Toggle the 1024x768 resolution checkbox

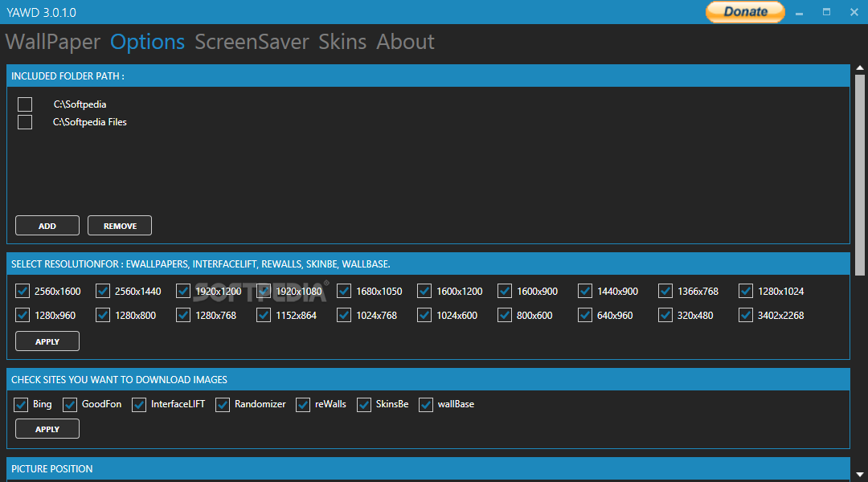[x=344, y=316]
